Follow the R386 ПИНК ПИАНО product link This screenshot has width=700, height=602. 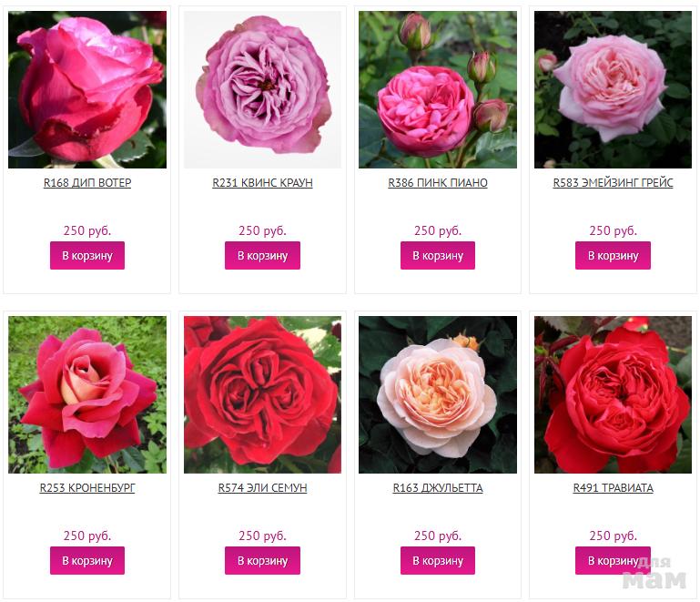point(438,183)
